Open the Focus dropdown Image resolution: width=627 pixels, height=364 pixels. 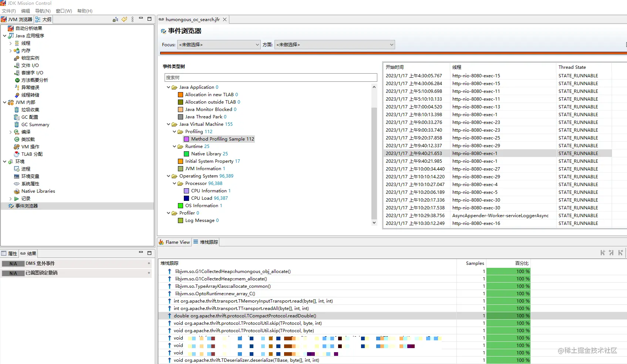219,45
